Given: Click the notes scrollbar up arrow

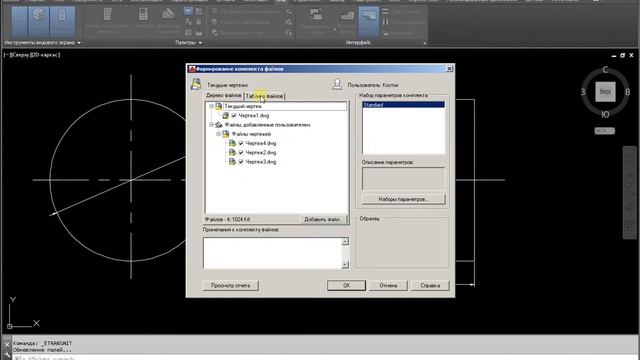Looking at the screenshot, I should [345, 242].
